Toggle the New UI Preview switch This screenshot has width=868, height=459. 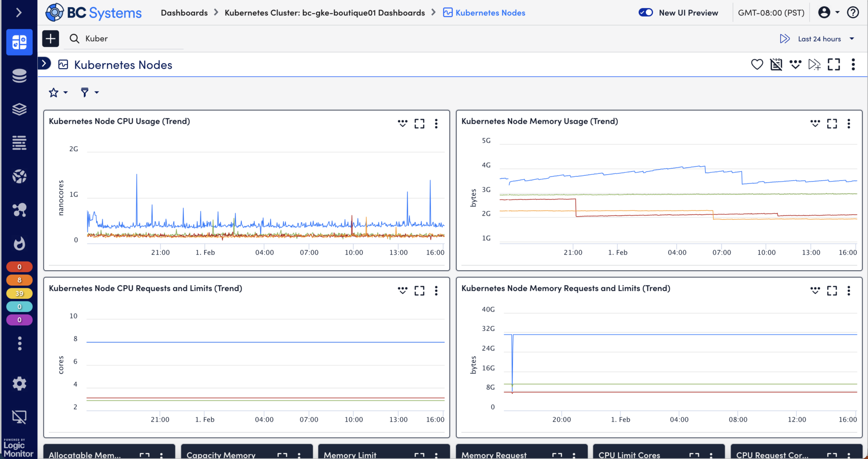point(645,12)
